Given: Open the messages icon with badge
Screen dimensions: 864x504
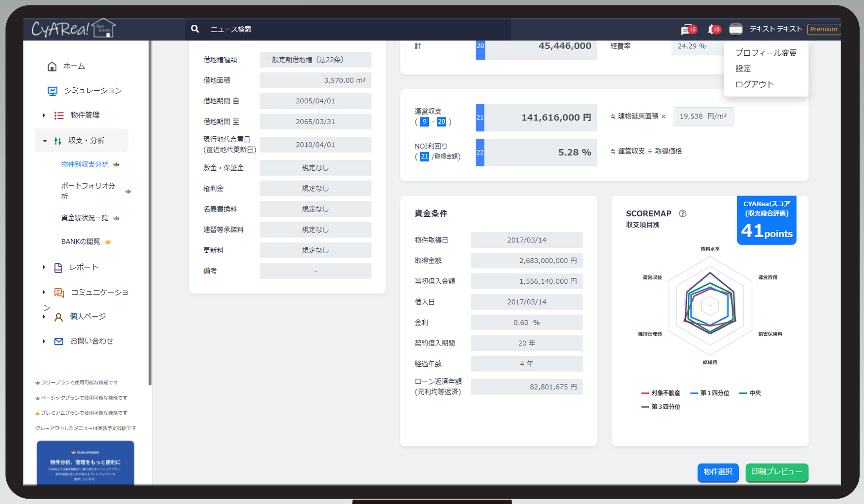Looking at the screenshot, I should pos(686,30).
